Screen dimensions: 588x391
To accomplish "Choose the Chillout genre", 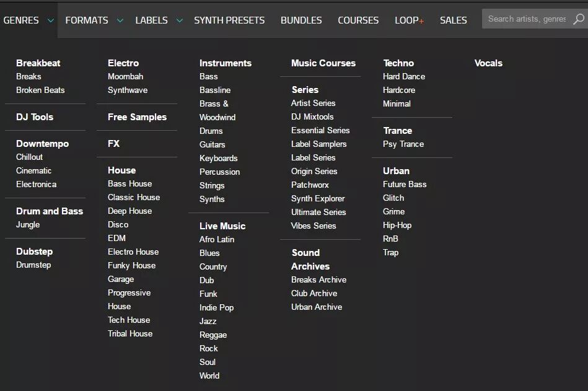I will pos(29,157).
